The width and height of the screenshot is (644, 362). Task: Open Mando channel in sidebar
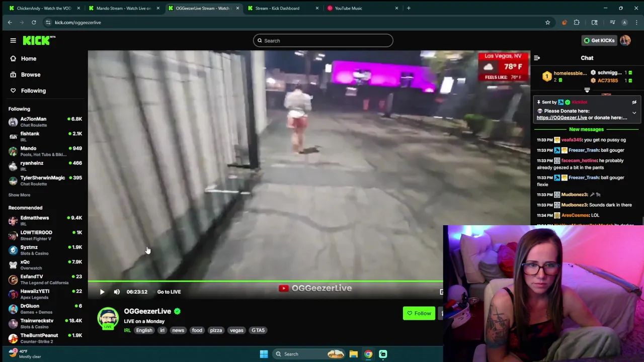(x=45, y=151)
